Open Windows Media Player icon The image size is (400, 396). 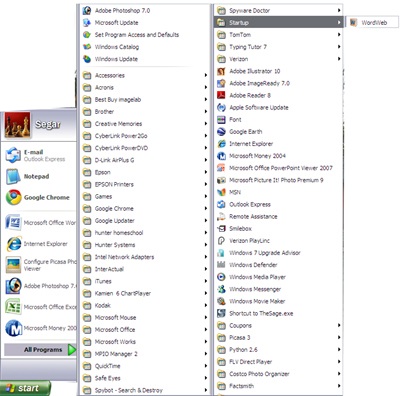[x=221, y=277]
